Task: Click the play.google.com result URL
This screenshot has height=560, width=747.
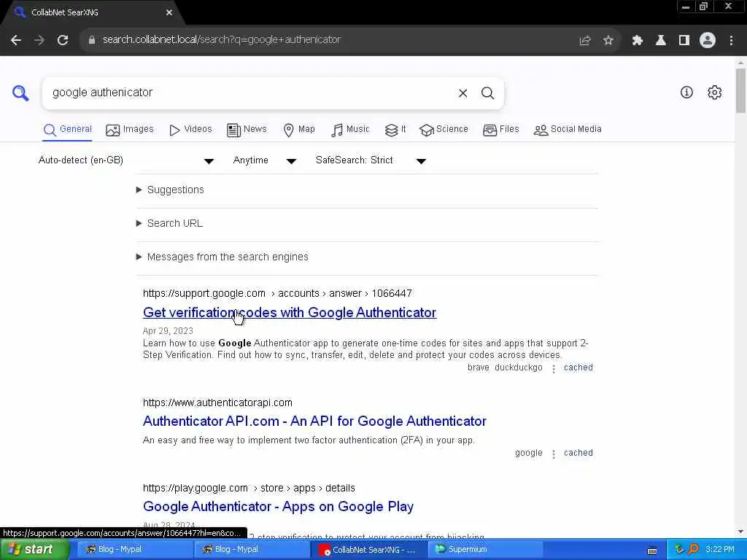Action: 249,488
